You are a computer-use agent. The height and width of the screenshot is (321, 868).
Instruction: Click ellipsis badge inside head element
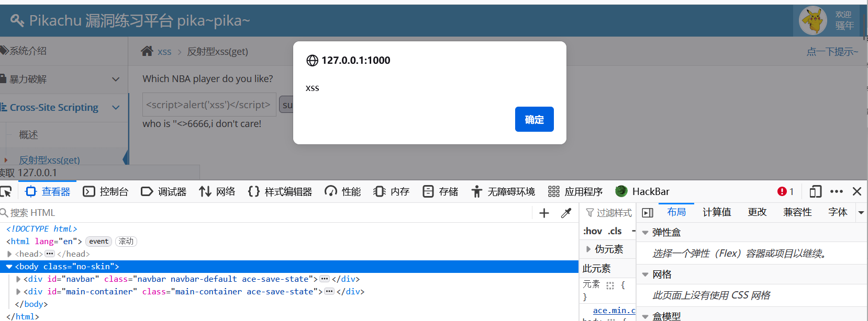pos(50,254)
